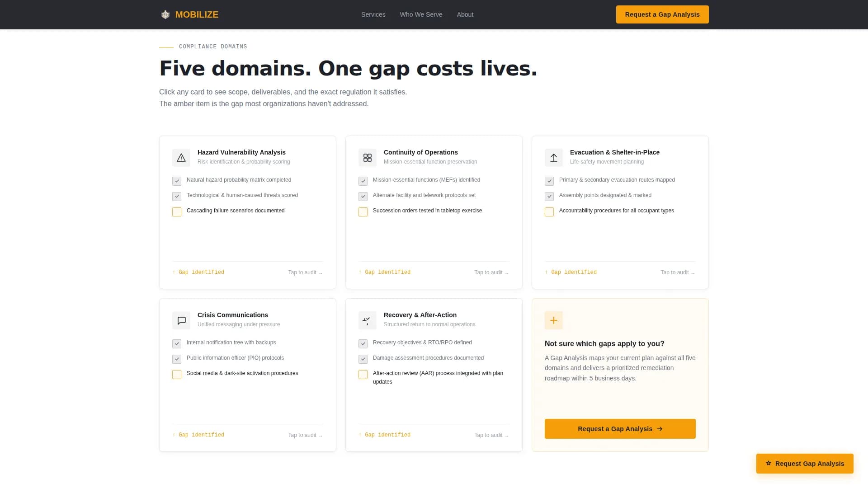Click the Hazard Vulnerability Analysis warning triangle icon
This screenshot has width=868, height=488.
pyautogui.click(x=181, y=158)
